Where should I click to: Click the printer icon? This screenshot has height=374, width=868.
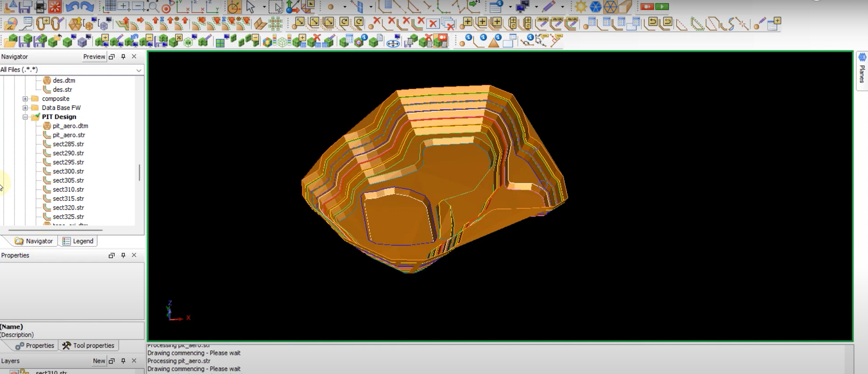[x=40, y=7]
